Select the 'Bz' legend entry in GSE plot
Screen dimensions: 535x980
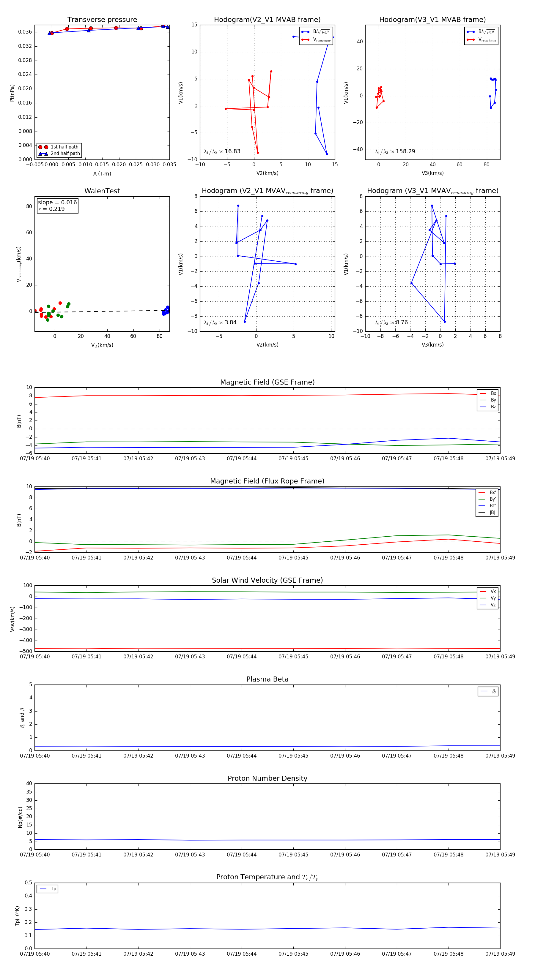(x=488, y=407)
